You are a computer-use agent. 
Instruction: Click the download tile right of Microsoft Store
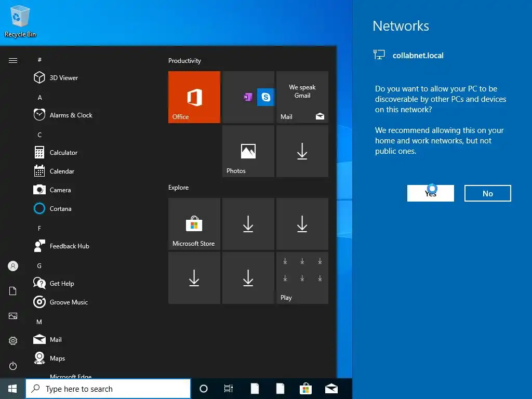[x=248, y=224]
